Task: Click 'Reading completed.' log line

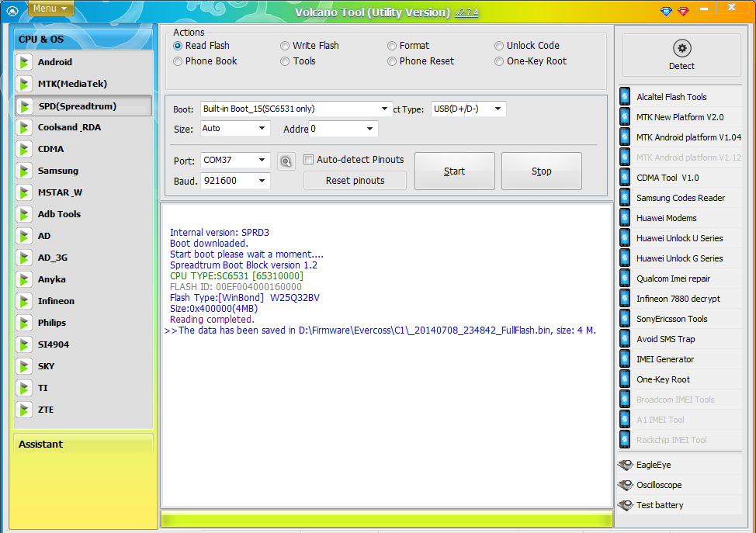Action: [212, 320]
